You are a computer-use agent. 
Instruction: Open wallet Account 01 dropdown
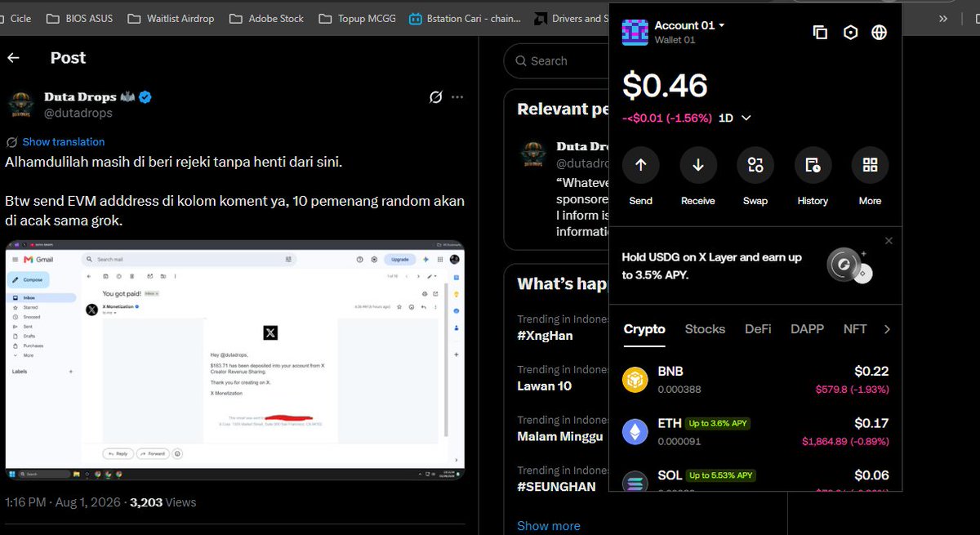689,25
